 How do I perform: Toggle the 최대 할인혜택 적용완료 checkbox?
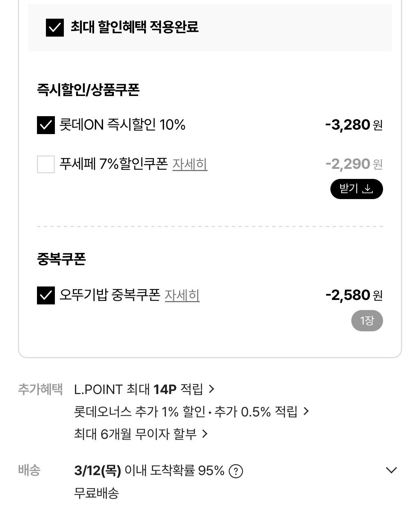[x=55, y=28]
